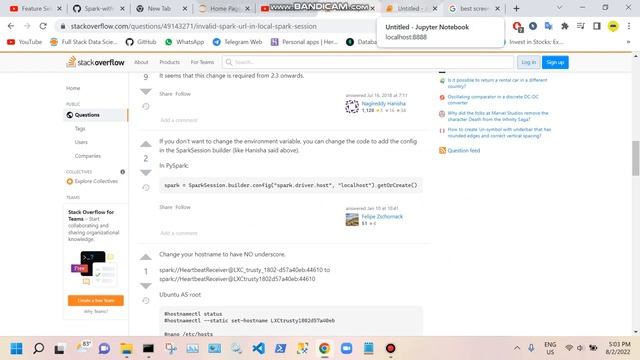Switch to the Spark-with GitHub tab
The height and width of the screenshot is (360, 640).
[x=99, y=8]
